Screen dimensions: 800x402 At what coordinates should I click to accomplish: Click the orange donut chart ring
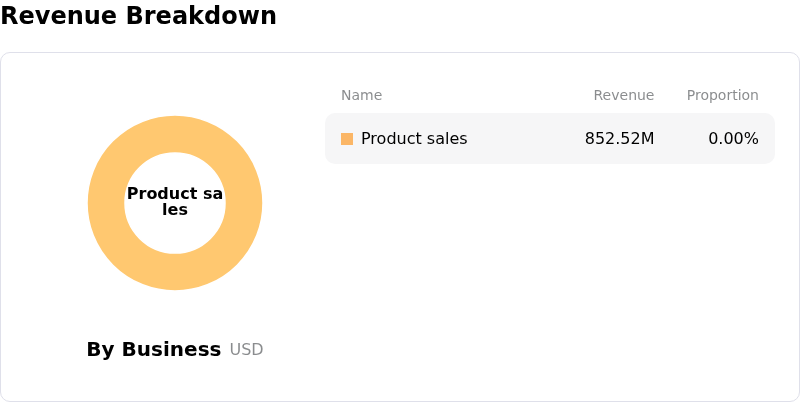tap(107, 203)
